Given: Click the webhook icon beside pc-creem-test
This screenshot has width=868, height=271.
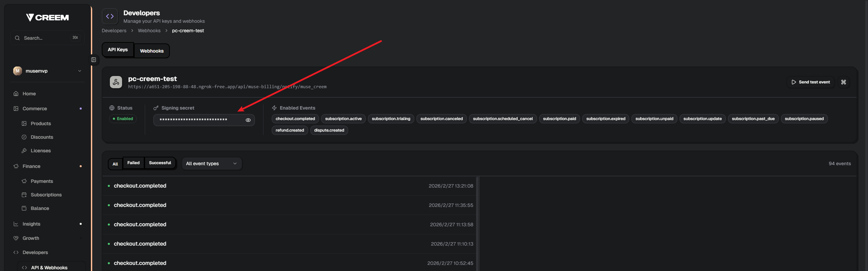Looking at the screenshot, I should click(116, 82).
